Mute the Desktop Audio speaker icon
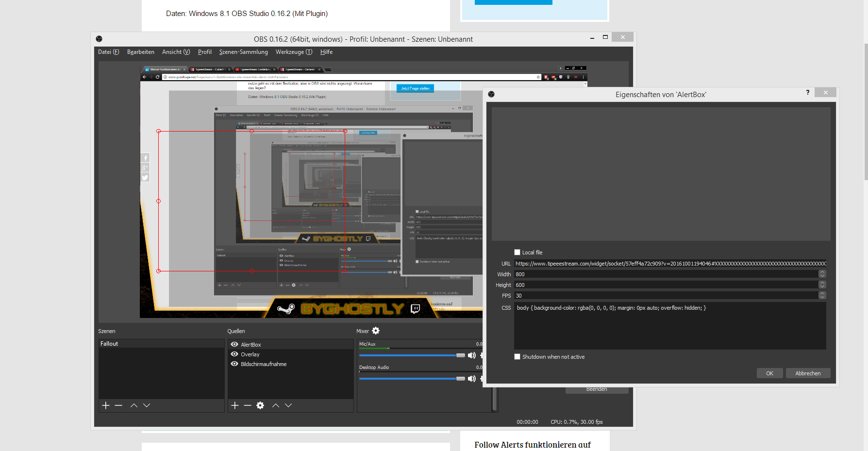868x451 pixels. [x=471, y=379]
